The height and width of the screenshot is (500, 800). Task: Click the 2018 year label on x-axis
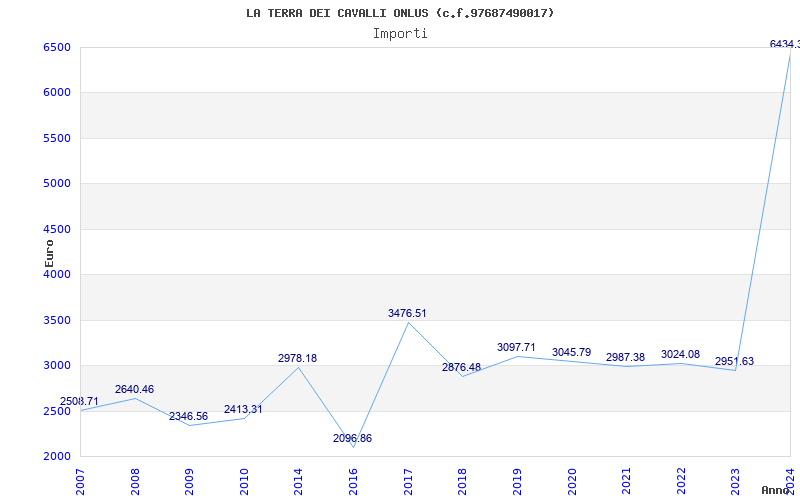click(463, 482)
